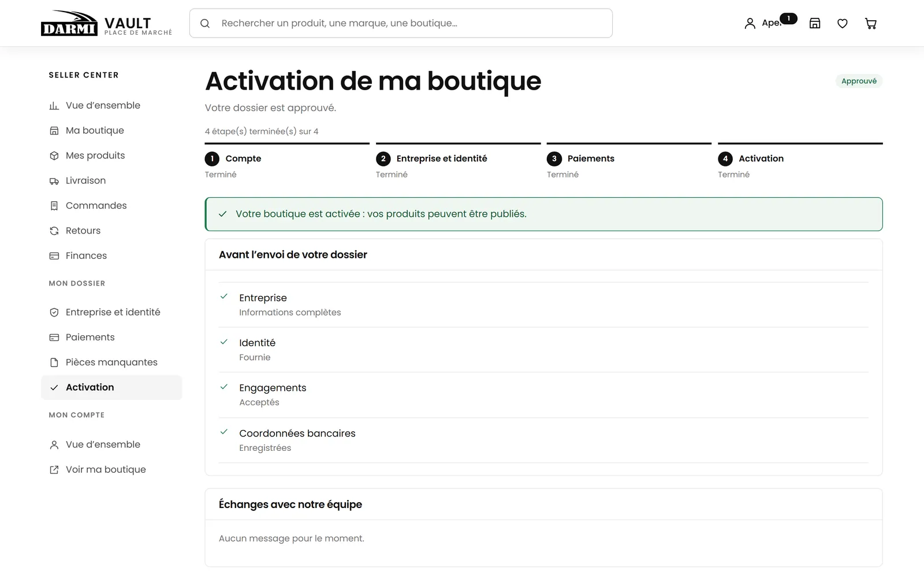
Task: Click the Engagements checklist row
Action: pos(543,395)
